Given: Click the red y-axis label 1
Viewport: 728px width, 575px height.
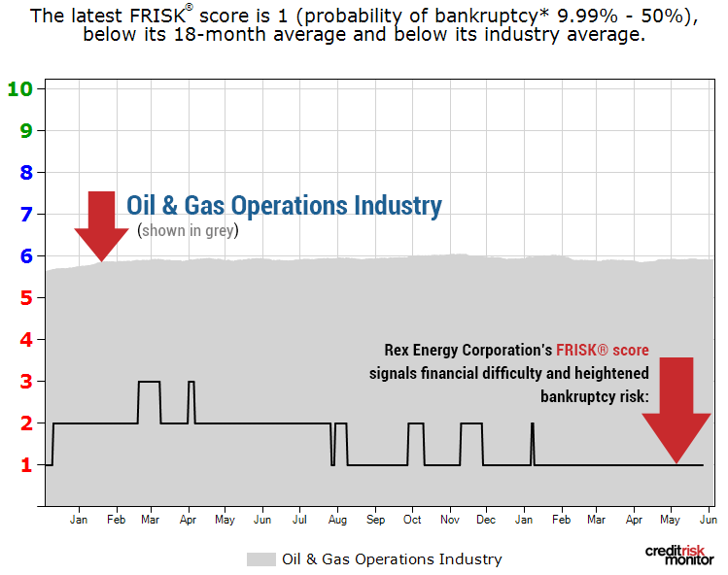Looking at the screenshot, I should click(x=26, y=465).
